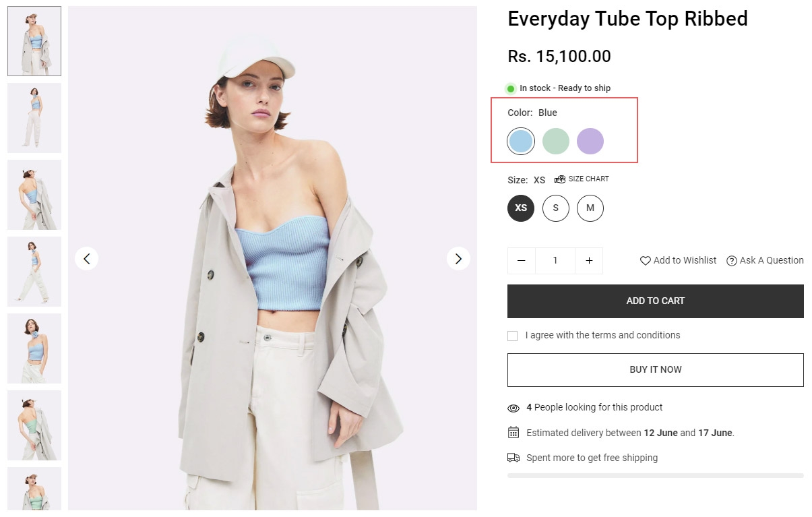
Task: Decrease quantity with the minus icon
Action: click(x=521, y=261)
